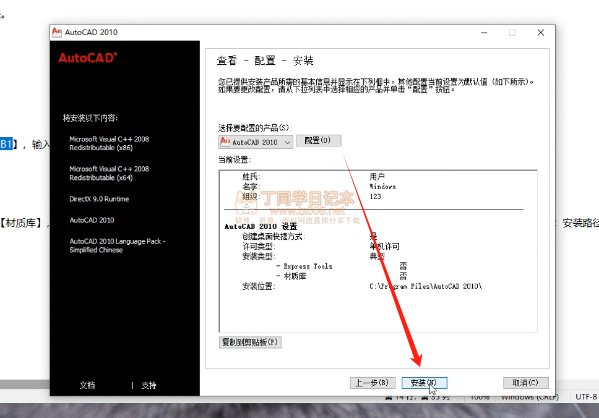Select Microsoft Visual C++ 2008 Redistributable (x64)
Viewport: 599px width, 418px height.
click(x=109, y=173)
